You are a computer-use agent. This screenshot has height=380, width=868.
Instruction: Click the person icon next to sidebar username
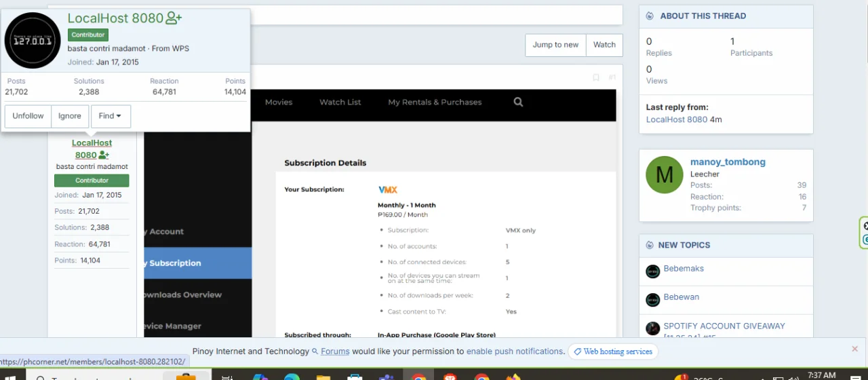coord(104,155)
